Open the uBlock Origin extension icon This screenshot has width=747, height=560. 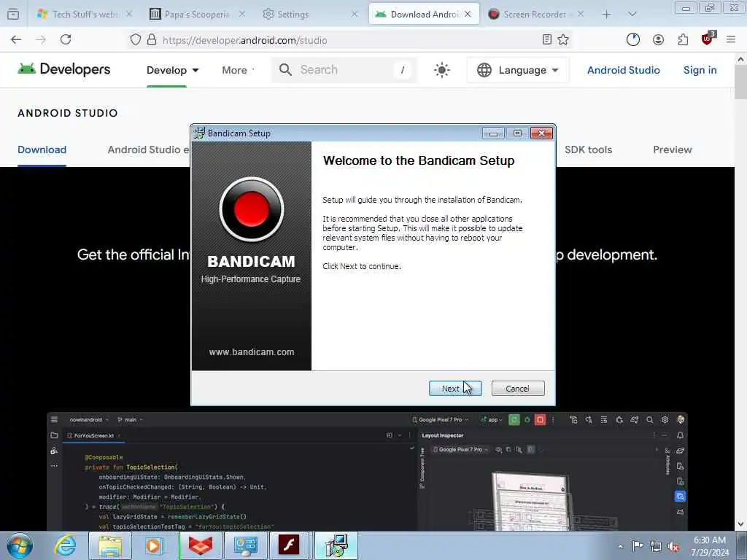pos(708,39)
